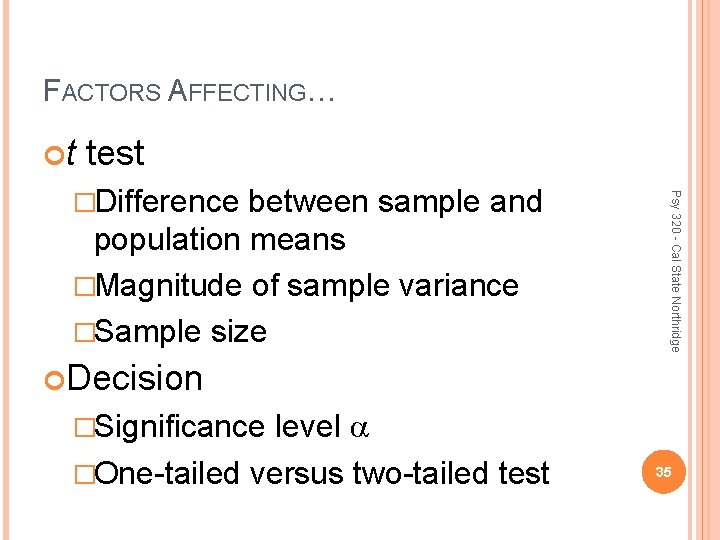Image resolution: width=720 pixels, height=540 pixels.
Task: Click the square bullet before "Significance"
Action: pos(84,428)
